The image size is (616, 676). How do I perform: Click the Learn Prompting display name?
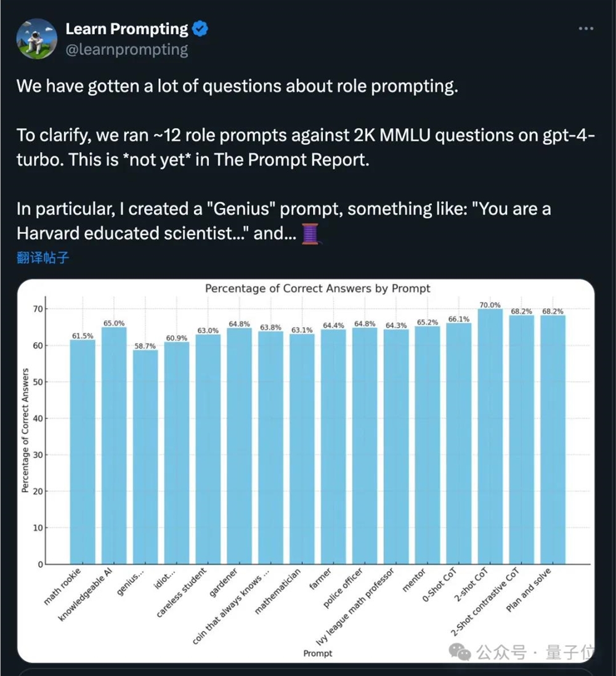[x=127, y=28]
